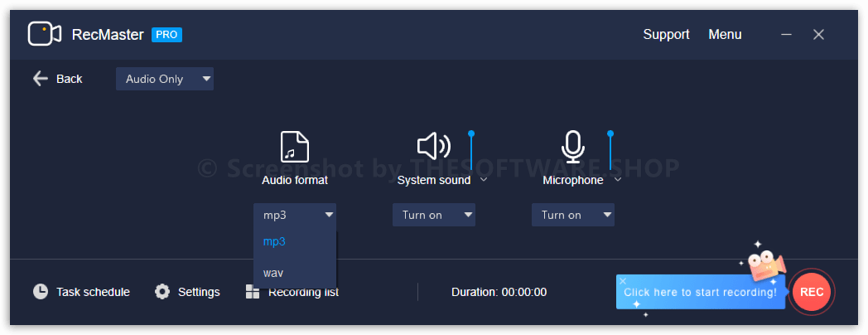Open the Support page
The image size is (868, 335).
click(666, 34)
